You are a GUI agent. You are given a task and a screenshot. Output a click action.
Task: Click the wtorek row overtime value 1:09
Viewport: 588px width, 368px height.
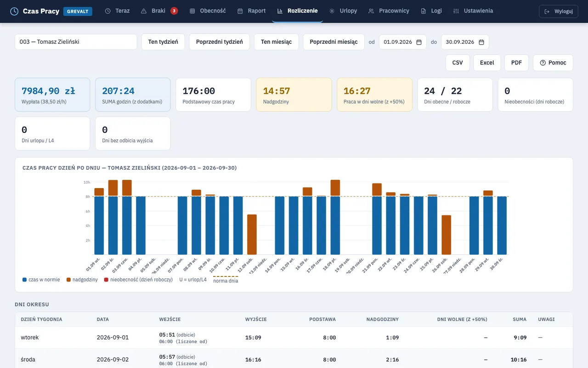tap(392, 338)
